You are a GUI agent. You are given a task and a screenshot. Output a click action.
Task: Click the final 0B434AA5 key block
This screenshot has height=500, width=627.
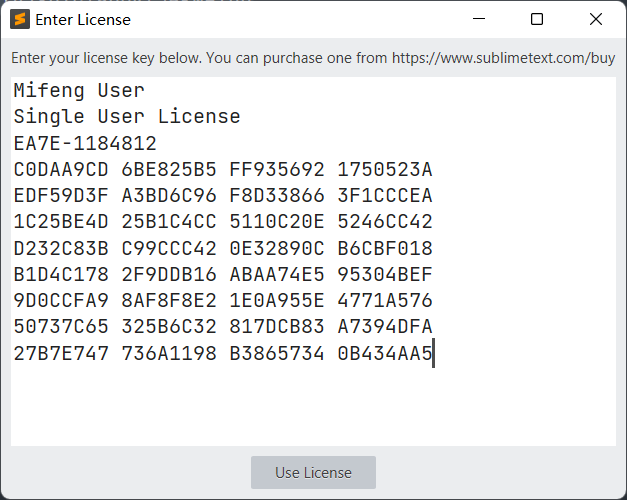[x=385, y=353]
